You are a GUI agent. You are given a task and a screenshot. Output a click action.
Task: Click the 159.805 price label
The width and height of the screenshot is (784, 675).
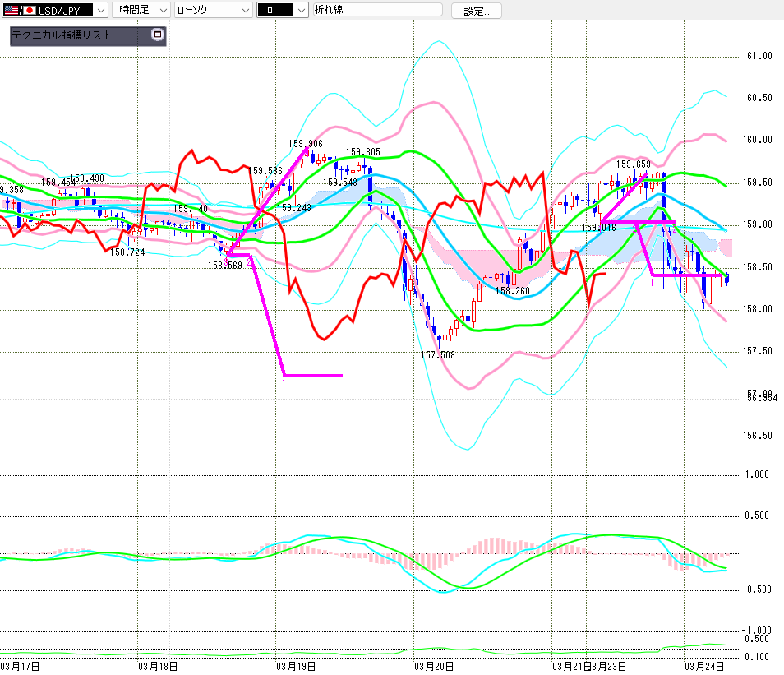coord(362,152)
